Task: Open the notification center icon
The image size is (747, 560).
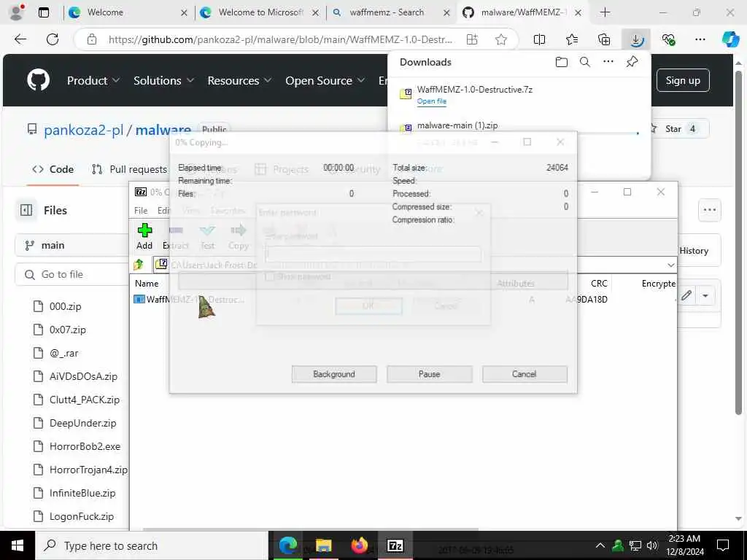Action: 723,545
